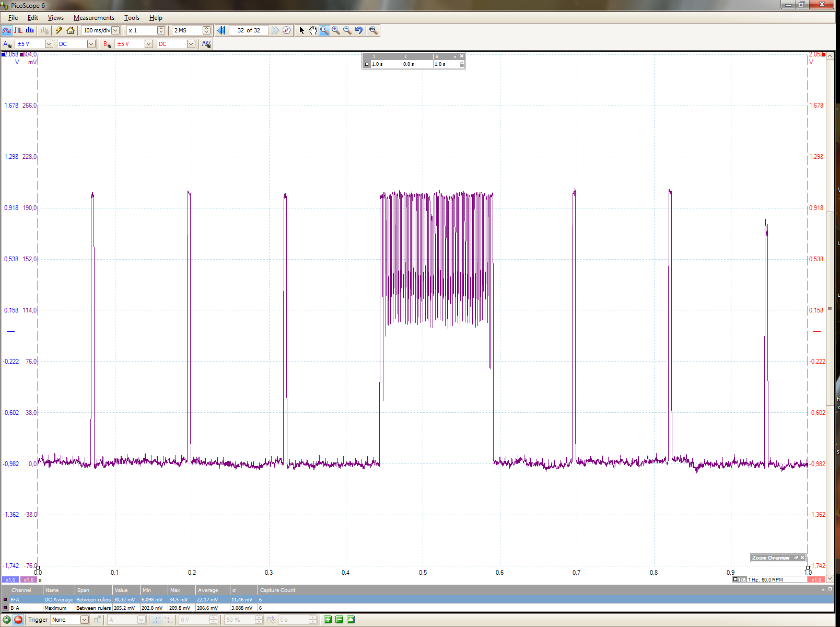The height and width of the screenshot is (627, 840).
Task: Go to next buffer forward icon
Action: (x=275, y=30)
